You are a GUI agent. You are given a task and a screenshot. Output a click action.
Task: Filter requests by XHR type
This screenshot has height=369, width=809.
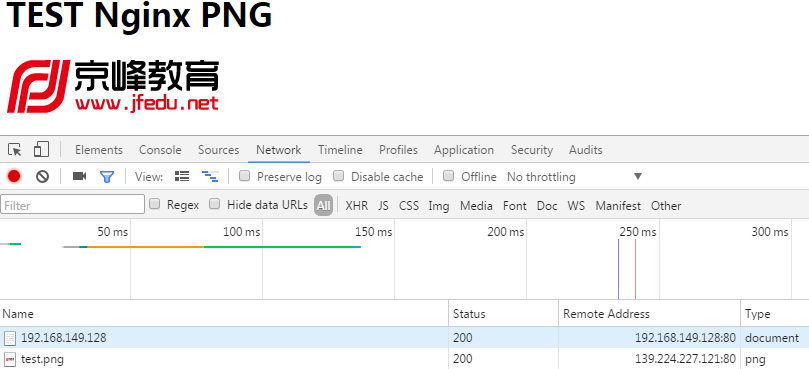[357, 205]
